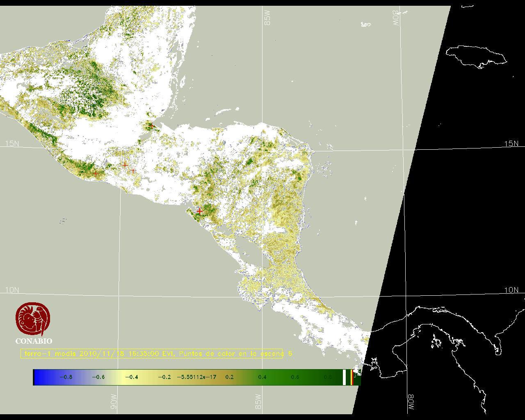Click the CONABIO bird logo emblem
This screenshot has height=420, width=525.
[33, 319]
